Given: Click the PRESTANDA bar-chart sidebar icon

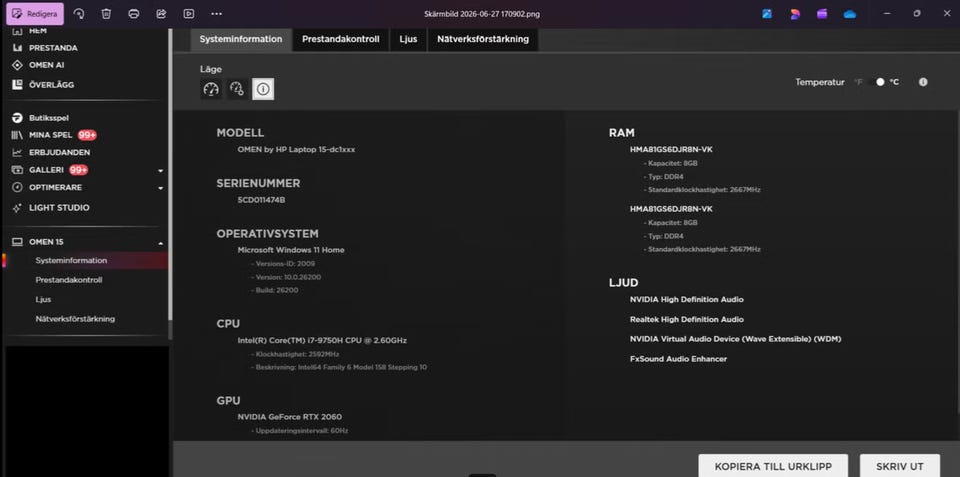Looking at the screenshot, I should 17,48.
